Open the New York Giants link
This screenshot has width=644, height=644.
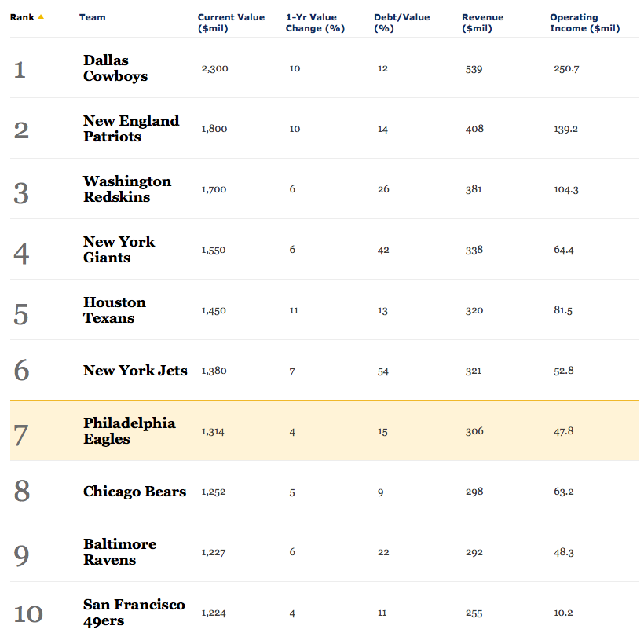click(119, 250)
